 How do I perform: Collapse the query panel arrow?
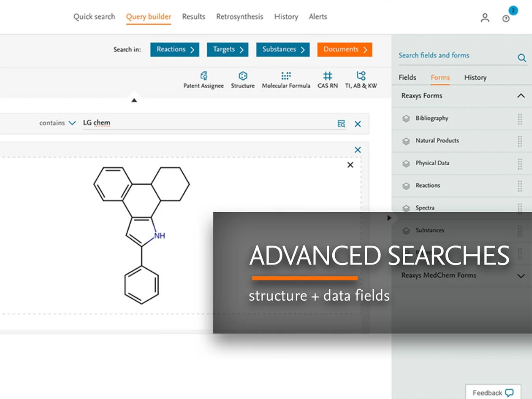click(134, 100)
